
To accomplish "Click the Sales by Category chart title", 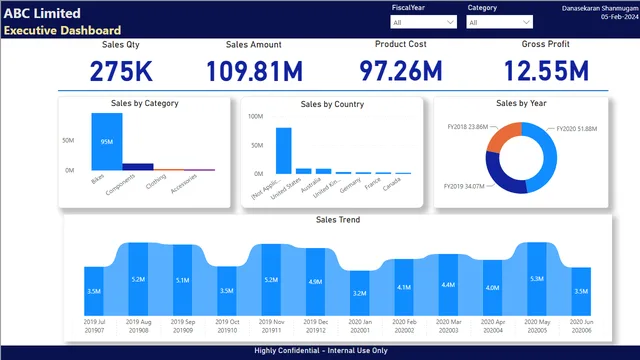I will click(x=145, y=103).
